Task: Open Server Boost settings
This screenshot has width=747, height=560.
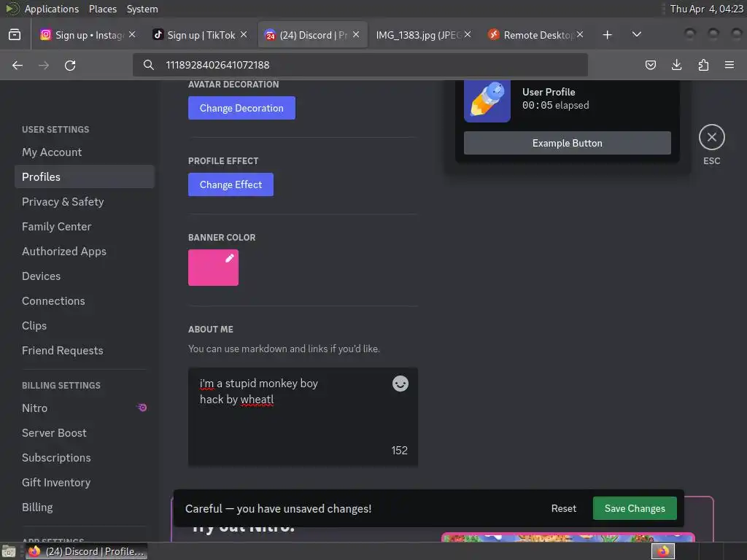Action: (x=85, y=433)
